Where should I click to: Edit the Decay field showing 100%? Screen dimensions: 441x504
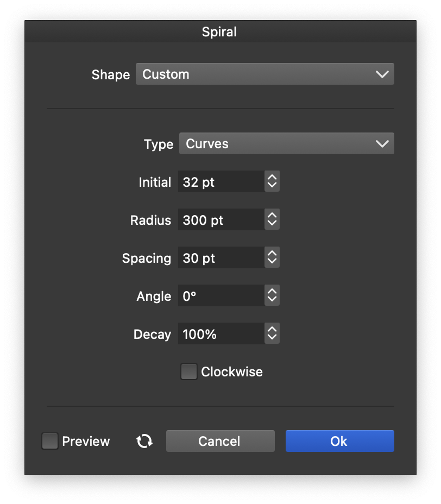tap(221, 334)
